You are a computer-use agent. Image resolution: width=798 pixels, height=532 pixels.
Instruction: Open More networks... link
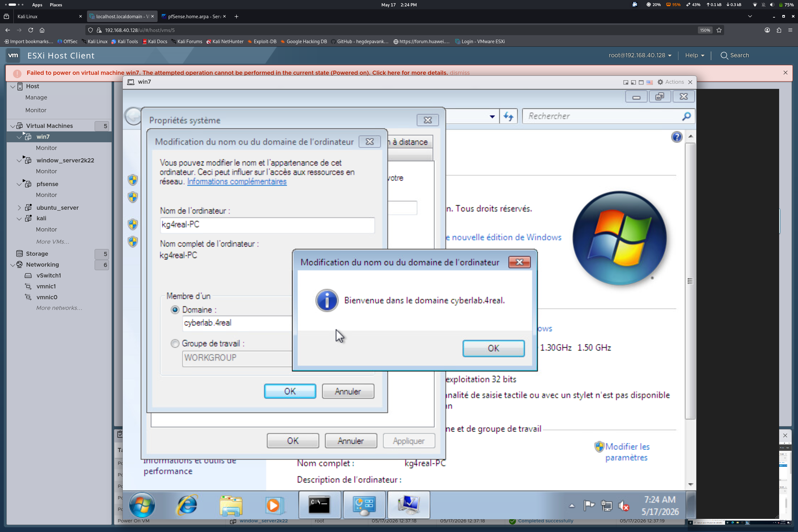pyautogui.click(x=59, y=308)
